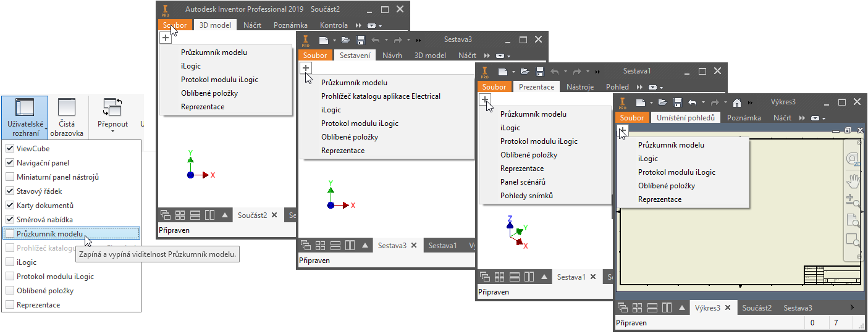
Task: Check Reprezentace checkbox in interface list
Action: click(x=10, y=305)
